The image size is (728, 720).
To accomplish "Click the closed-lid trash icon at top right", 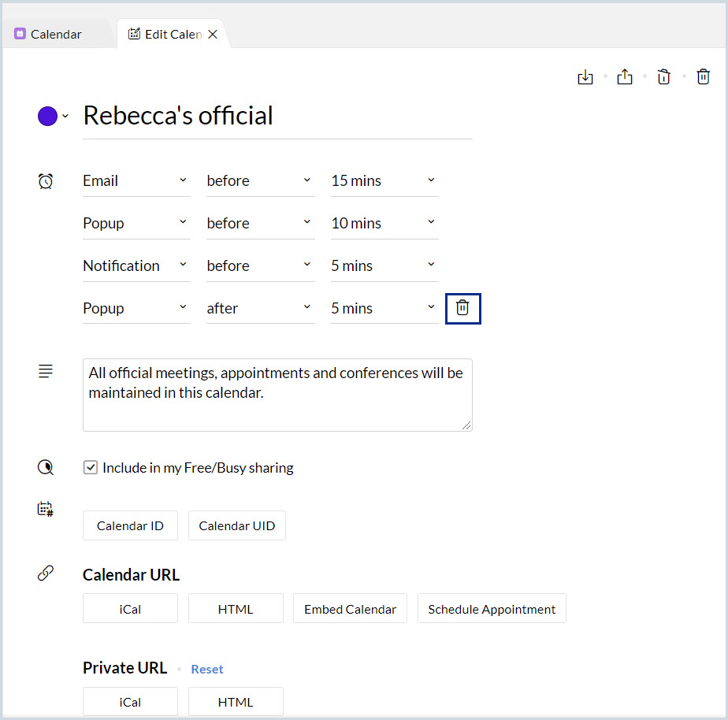I will pos(704,77).
